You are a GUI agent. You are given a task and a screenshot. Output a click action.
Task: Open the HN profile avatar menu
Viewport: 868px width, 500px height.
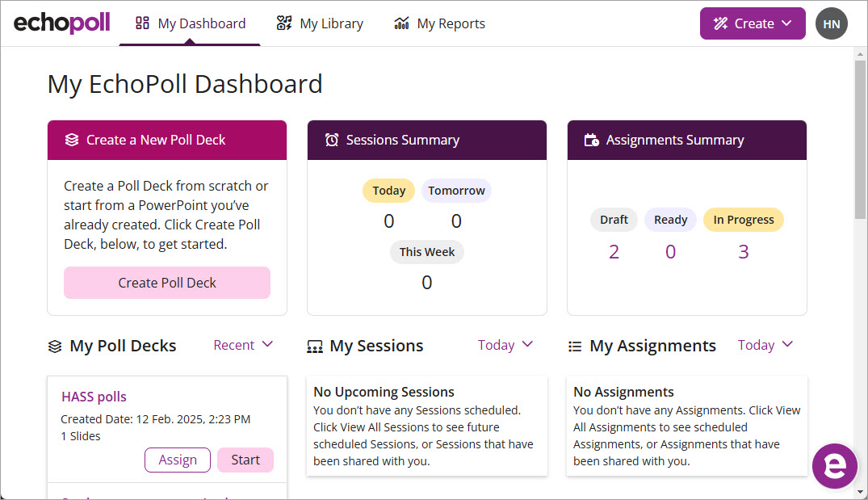pos(831,23)
